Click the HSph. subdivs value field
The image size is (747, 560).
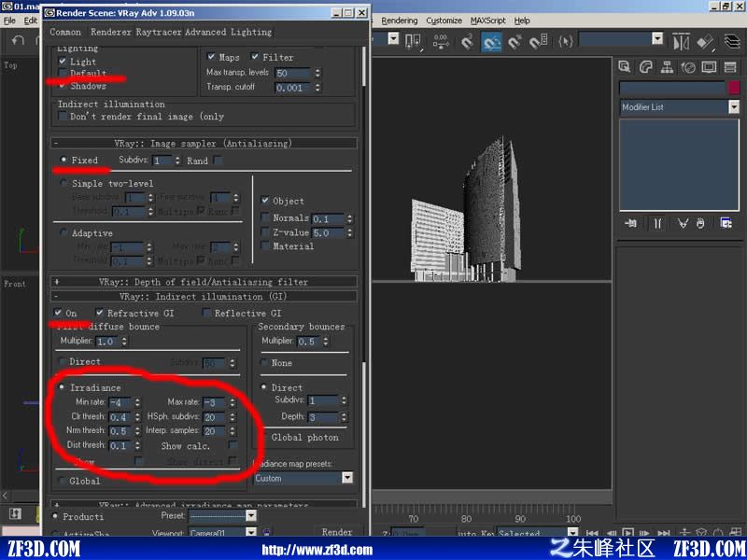[216, 416]
